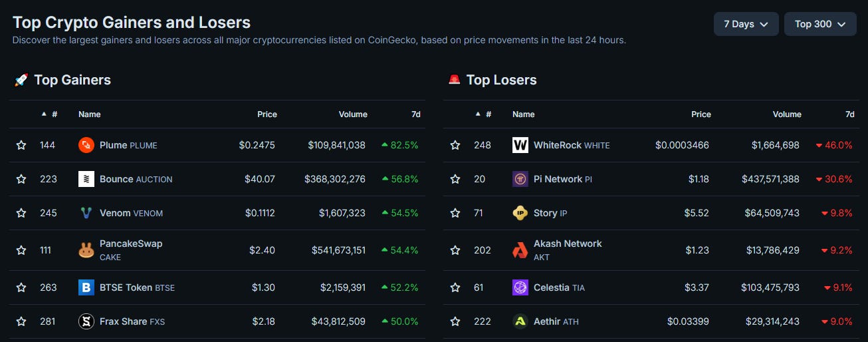Star the Akash Network row

pos(455,250)
